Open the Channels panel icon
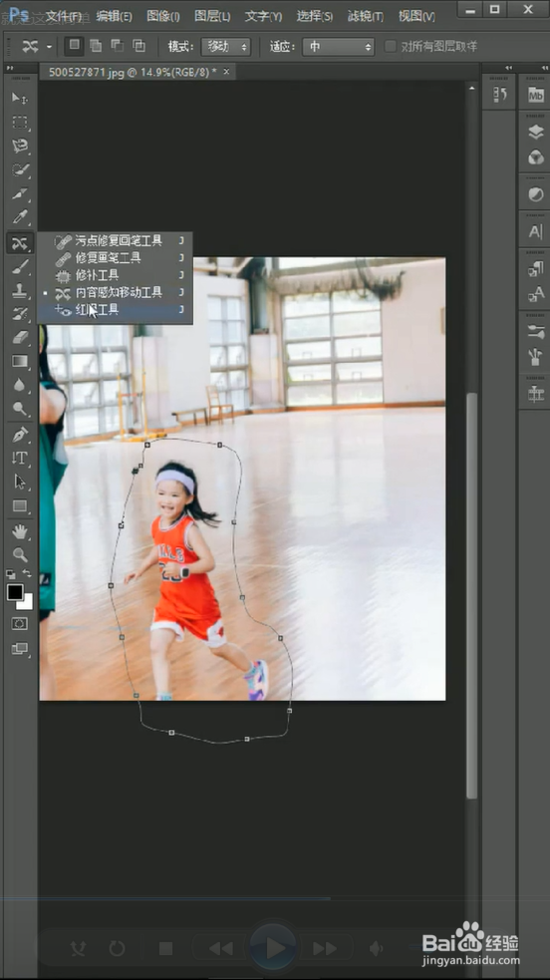The image size is (550, 980). (536, 157)
